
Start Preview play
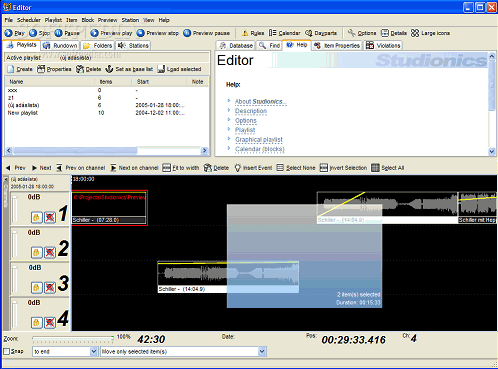coord(111,33)
